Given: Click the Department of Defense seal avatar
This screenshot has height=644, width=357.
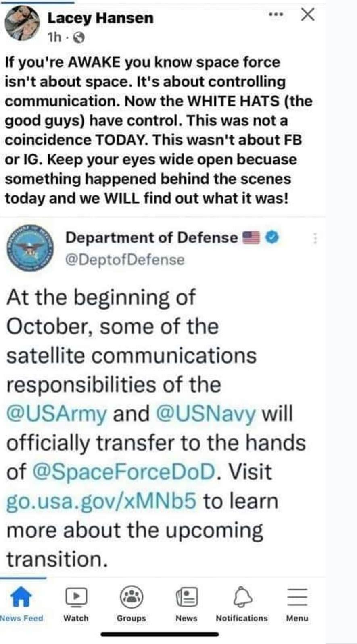Looking at the screenshot, I should [31, 247].
